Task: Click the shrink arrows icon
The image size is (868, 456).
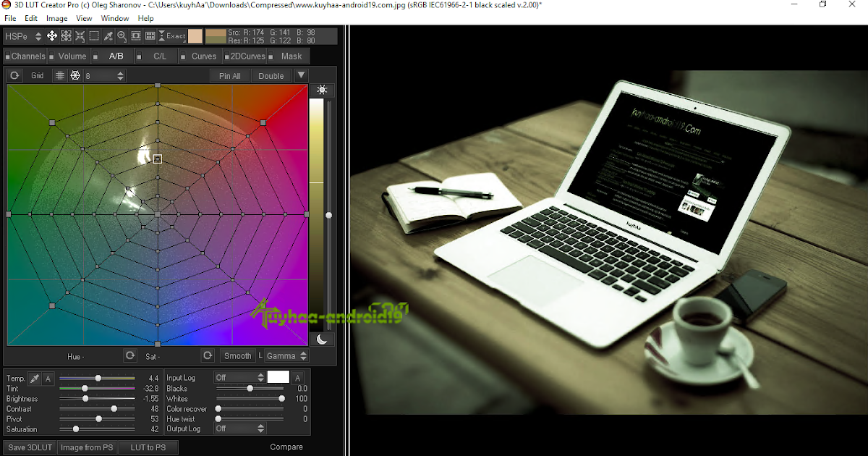Action: (x=80, y=35)
